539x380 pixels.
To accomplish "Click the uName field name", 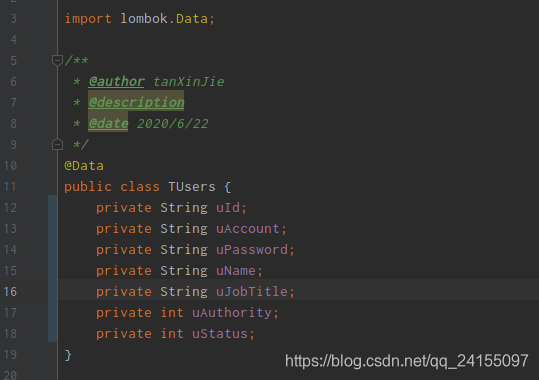I will (236, 271).
